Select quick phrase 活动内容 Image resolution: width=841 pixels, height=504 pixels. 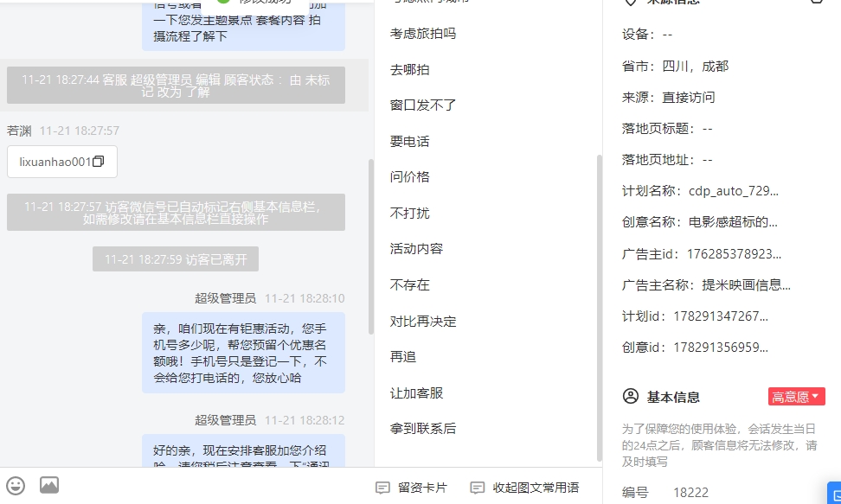point(416,249)
